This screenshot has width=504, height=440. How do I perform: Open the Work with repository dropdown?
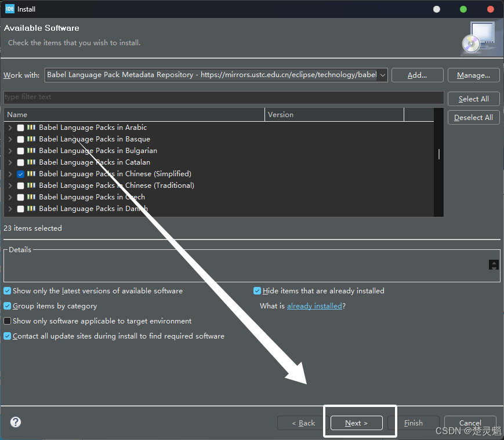coord(383,75)
